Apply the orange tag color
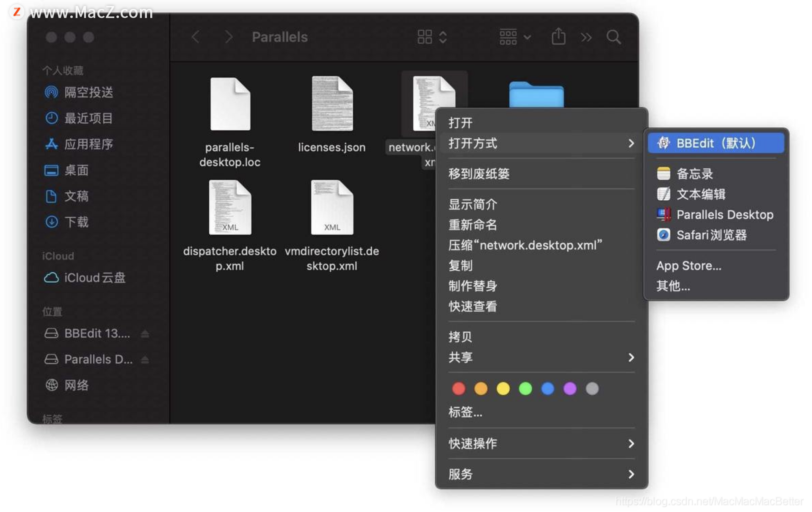 click(481, 388)
